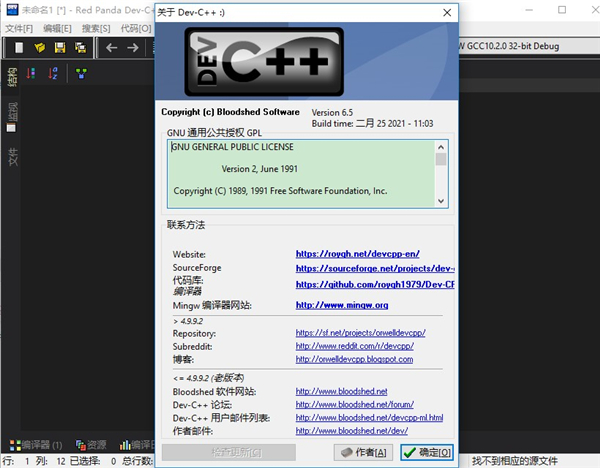
Task: Open the reddit devcpp subreddit link
Action: pos(355,346)
